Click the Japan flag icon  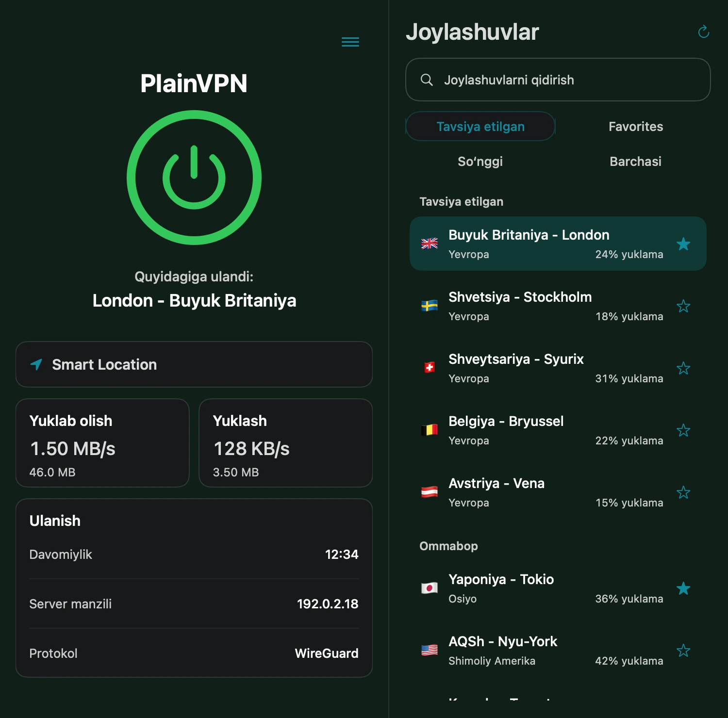click(430, 588)
